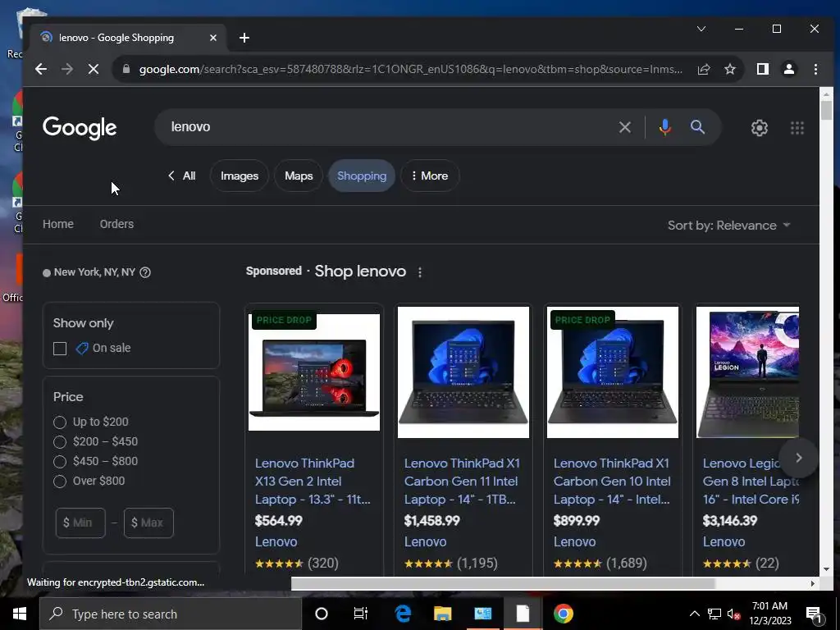Open ThinkPad X1 Carbon Gen 11 listing

point(462,481)
